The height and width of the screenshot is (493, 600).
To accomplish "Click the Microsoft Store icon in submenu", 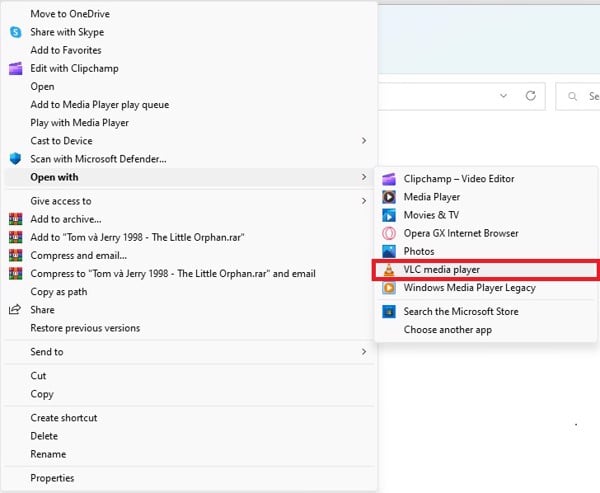I will [x=389, y=312].
